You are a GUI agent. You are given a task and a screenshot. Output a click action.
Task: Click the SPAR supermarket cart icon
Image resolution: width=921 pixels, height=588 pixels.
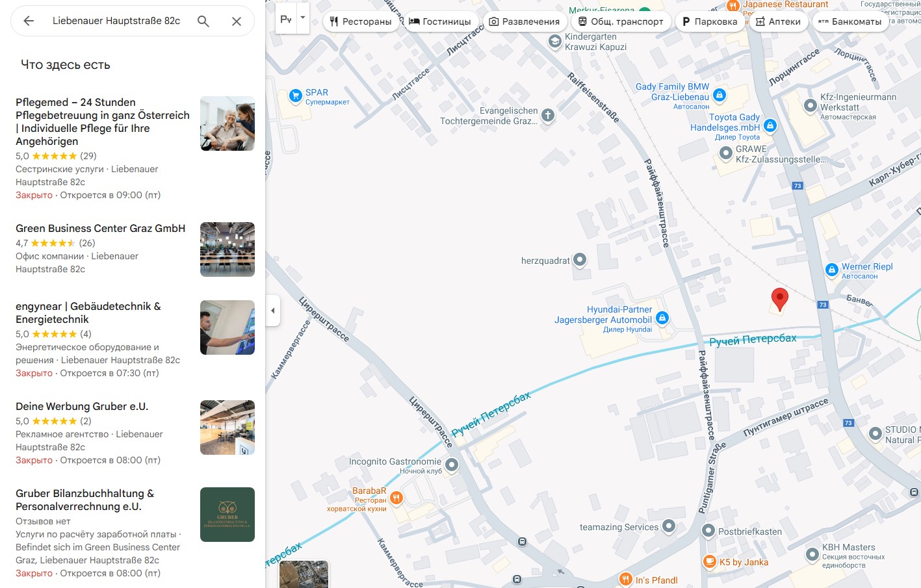295,96
